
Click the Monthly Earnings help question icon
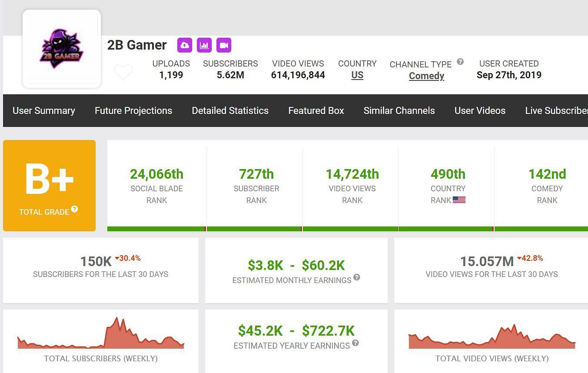357,277
